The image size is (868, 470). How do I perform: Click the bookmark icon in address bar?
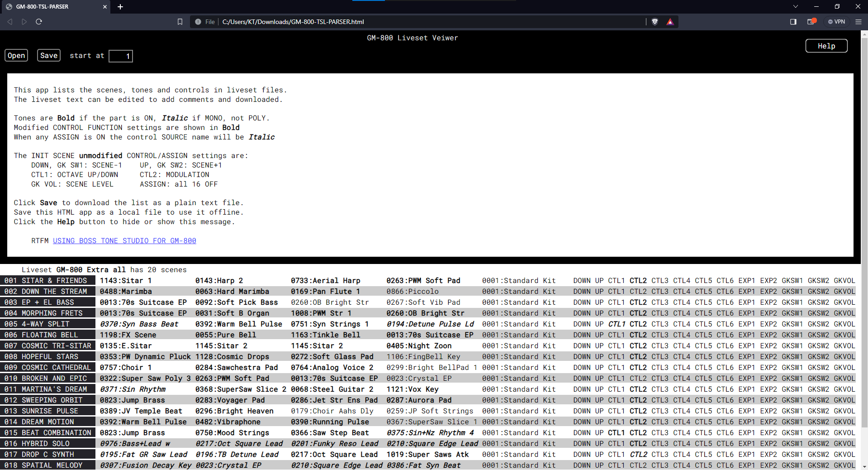pos(180,22)
